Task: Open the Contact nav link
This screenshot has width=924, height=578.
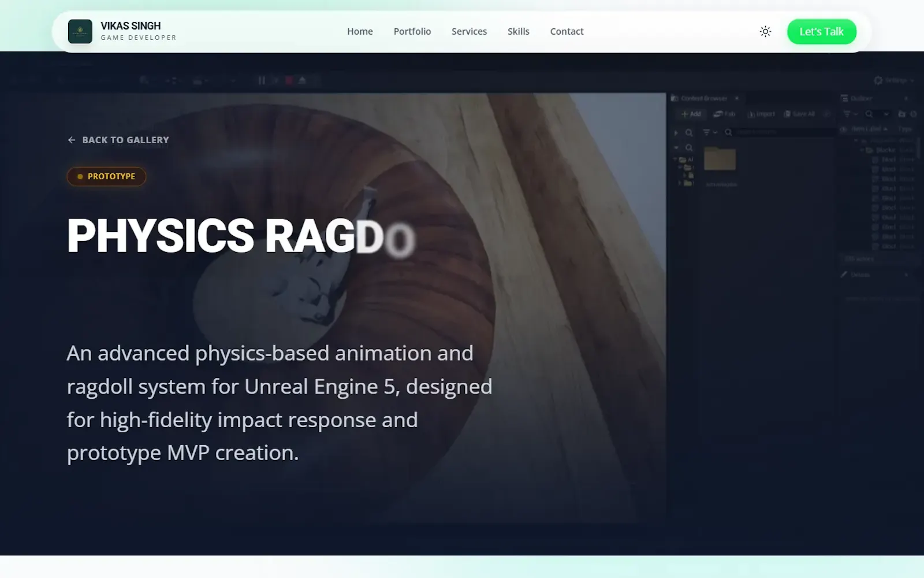Action: [x=567, y=31]
